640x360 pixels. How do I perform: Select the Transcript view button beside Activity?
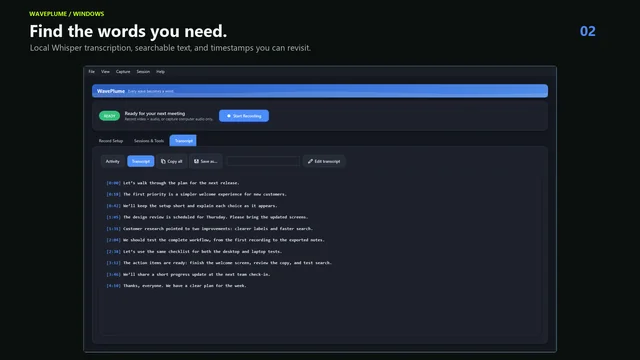click(141, 161)
